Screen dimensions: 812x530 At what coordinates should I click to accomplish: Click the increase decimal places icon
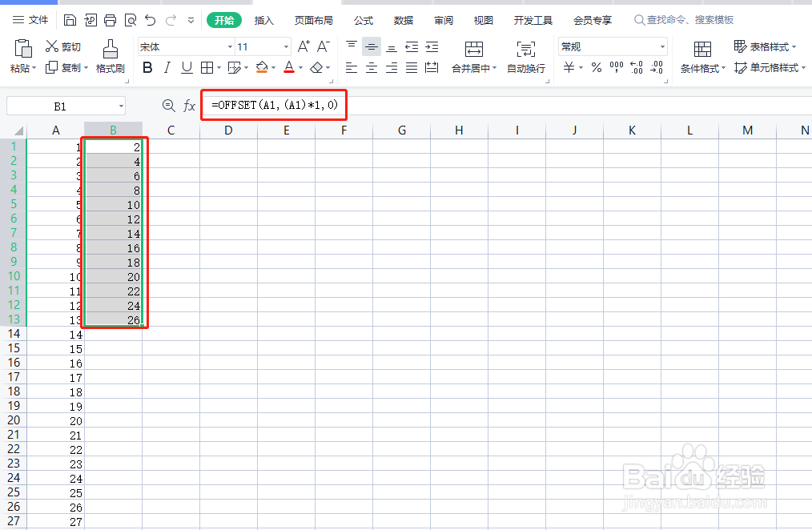pos(638,67)
